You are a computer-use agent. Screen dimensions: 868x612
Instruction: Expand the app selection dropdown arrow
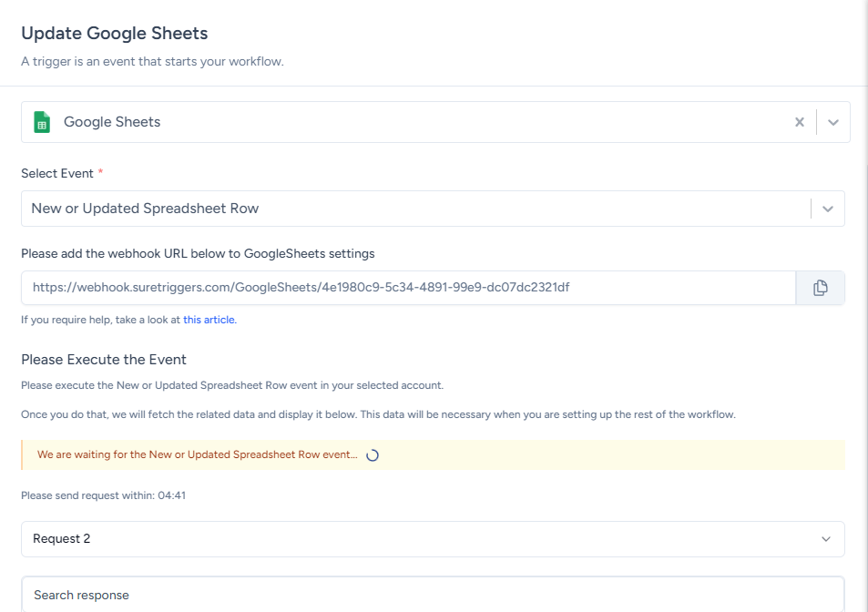tap(832, 122)
